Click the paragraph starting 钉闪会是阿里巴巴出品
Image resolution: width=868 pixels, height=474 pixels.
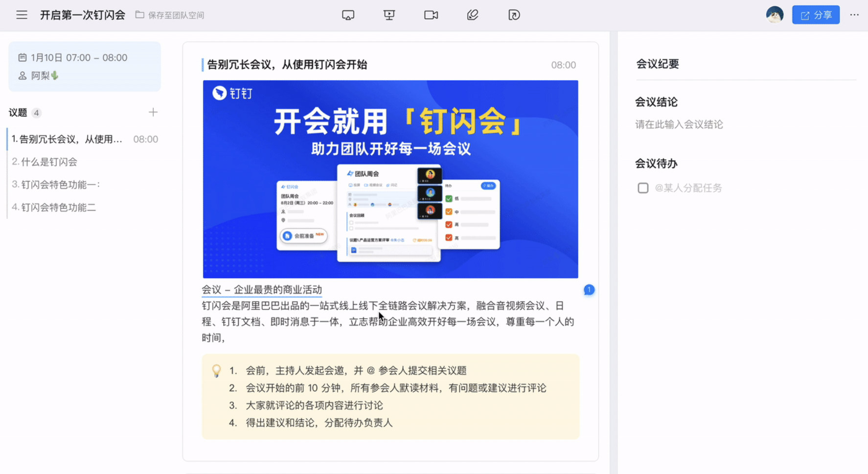388,322
